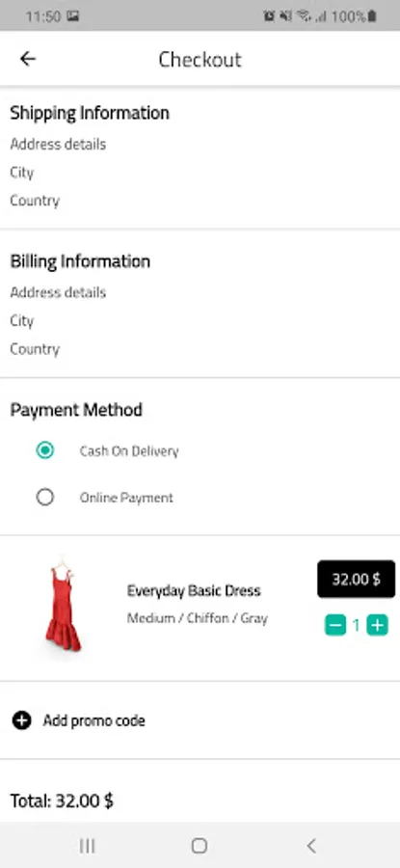The width and height of the screenshot is (400, 868).
Task: Select the Online Payment radio button
Action: click(x=44, y=497)
